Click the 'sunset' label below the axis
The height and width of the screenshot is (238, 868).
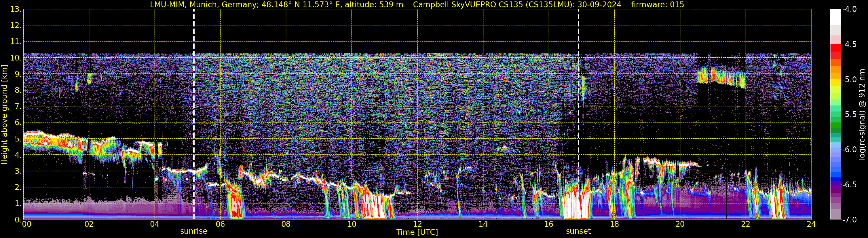578,231
